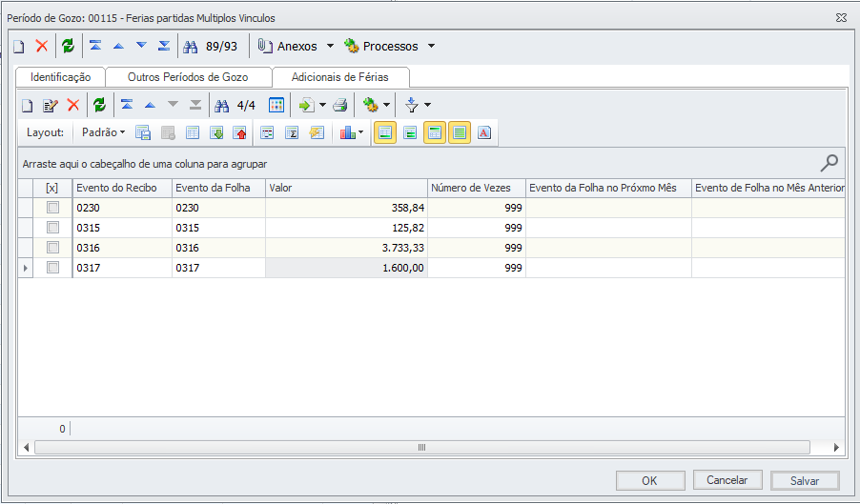Create new record in top toolbar
This screenshot has width=860, height=504.
pos(19,46)
